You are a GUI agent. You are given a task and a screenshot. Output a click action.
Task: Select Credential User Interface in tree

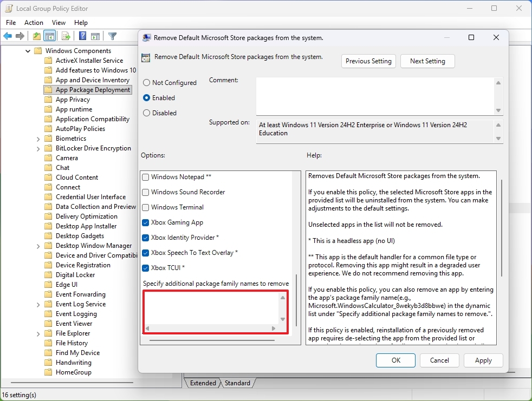coord(90,197)
